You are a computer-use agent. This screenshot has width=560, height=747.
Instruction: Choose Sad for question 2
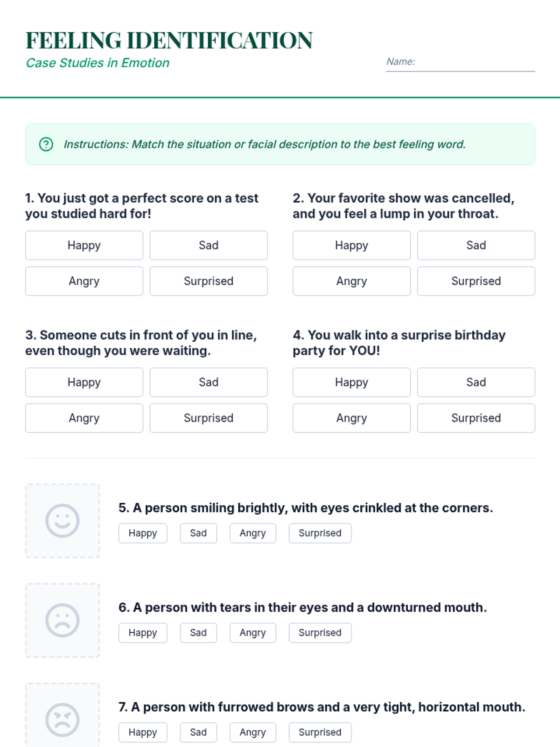pyautogui.click(x=476, y=245)
